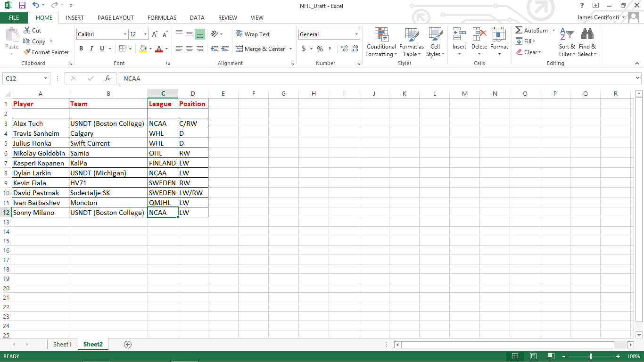Click the Insert Function fx icon
Image resolution: width=644 pixels, height=362 pixels.
click(107, 79)
